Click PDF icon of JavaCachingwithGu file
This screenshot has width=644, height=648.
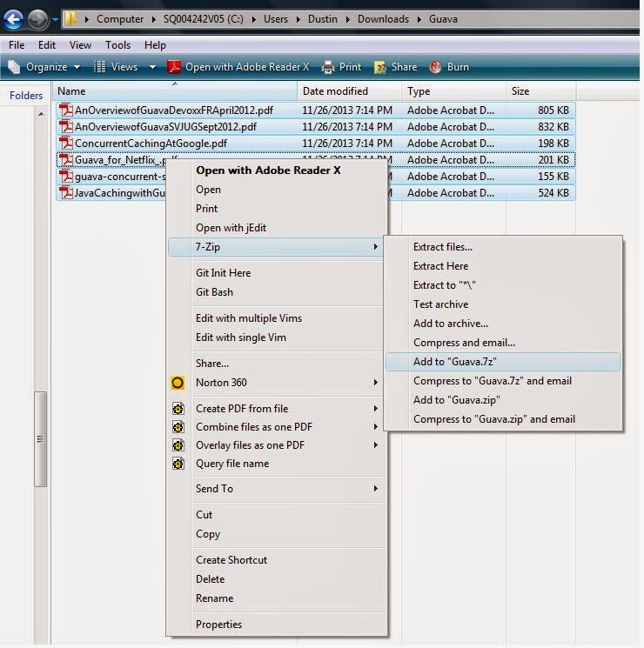coord(66,192)
